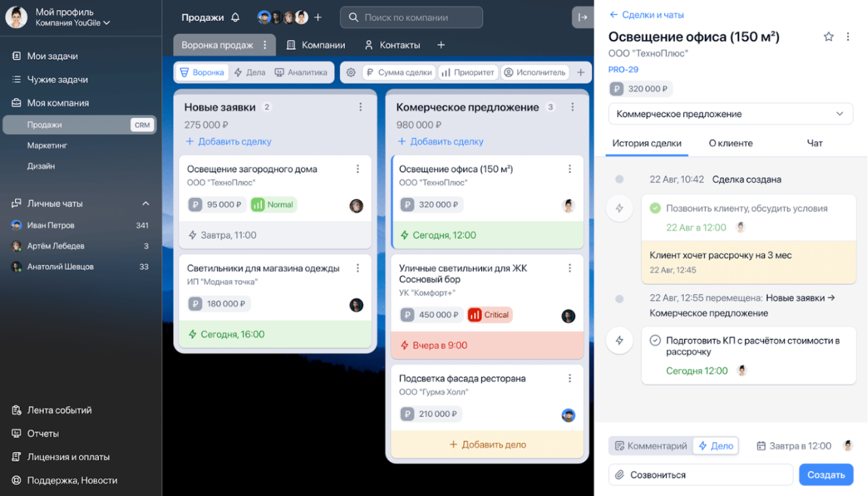Toggle the Исполнитель display option
The width and height of the screenshot is (868, 496).
click(537, 72)
